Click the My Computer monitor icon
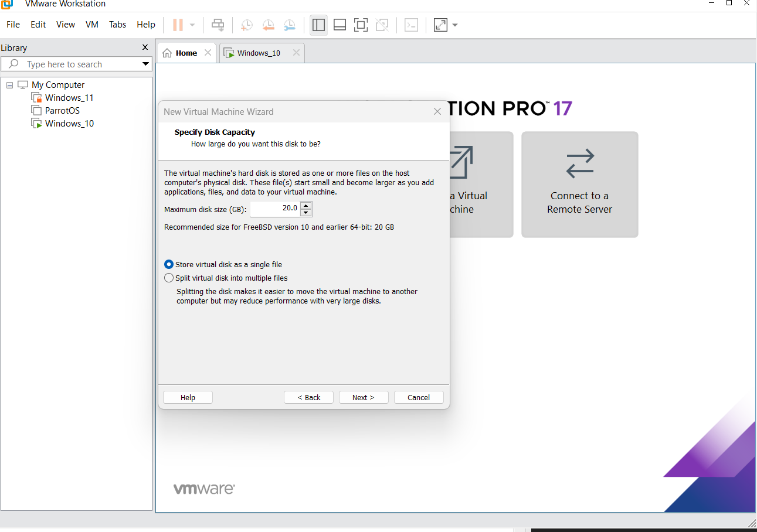Screen dimensions: 757x532 pos(23,84)
